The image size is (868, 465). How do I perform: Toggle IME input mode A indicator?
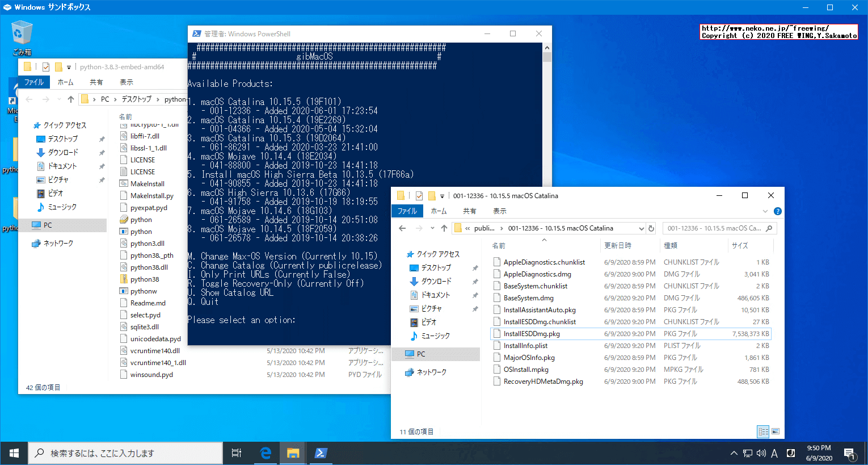(x=774, y=453)
